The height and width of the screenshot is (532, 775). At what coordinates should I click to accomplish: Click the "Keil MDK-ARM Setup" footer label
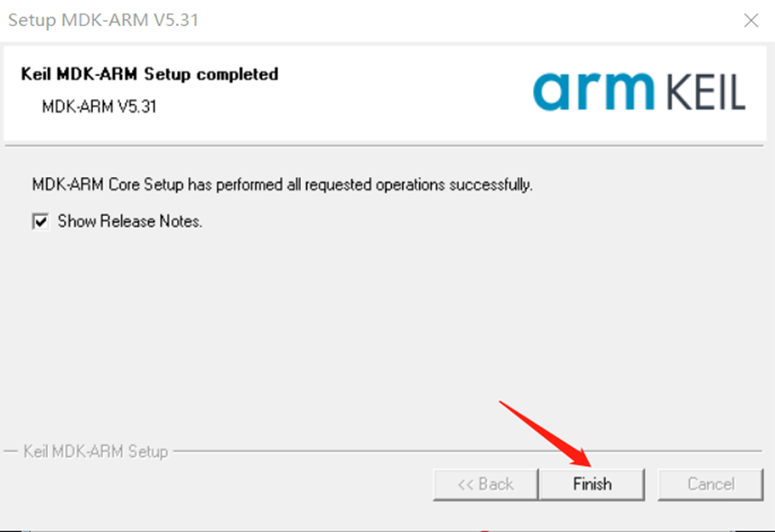tap(96, 451)
